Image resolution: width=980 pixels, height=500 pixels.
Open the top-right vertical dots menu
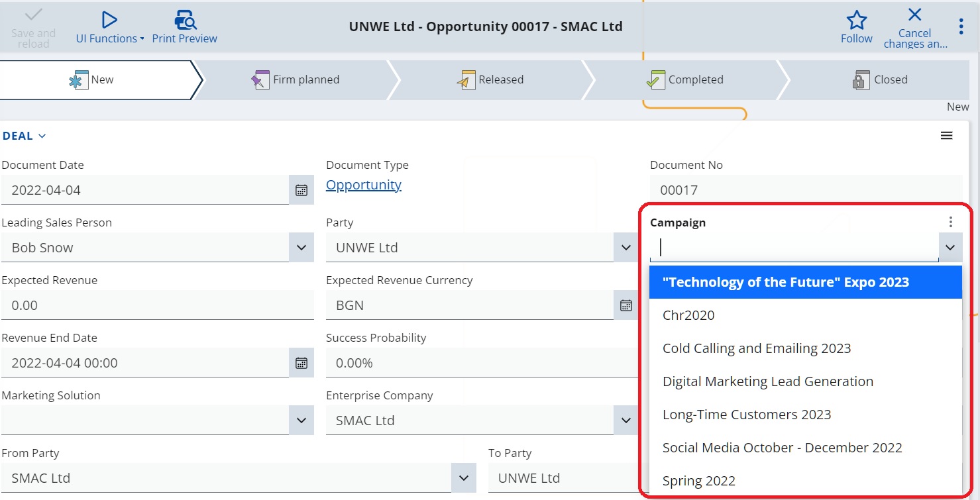(961, 26)
